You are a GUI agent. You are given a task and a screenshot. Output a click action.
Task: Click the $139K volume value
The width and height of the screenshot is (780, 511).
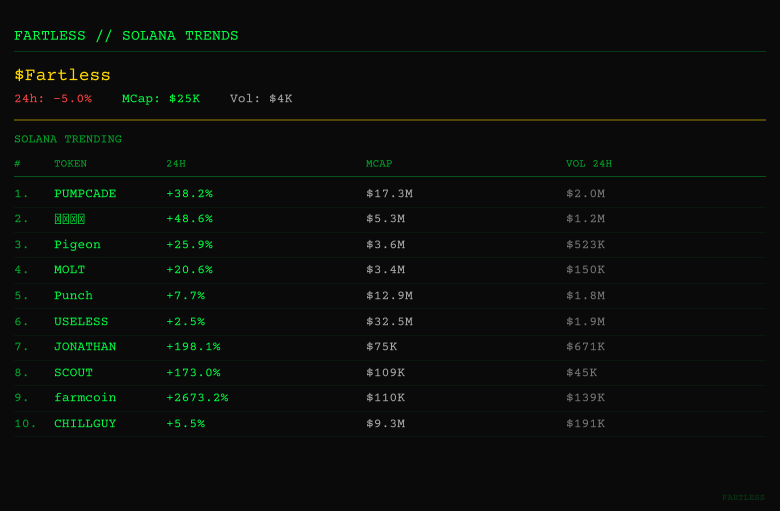pyautogui.click(x=585, y=398)
